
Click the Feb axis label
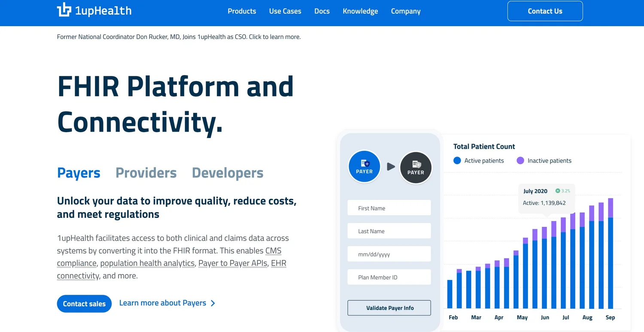(453, 317)
